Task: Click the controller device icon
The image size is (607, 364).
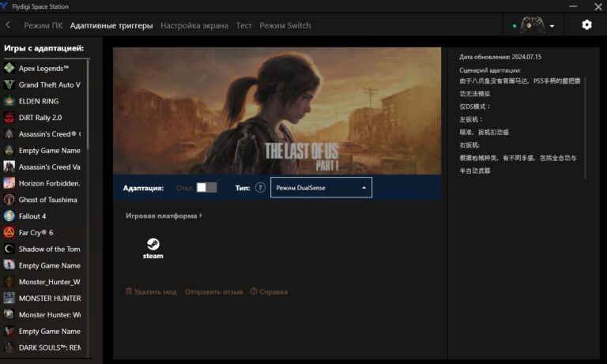Action: click(x=532, y=25)
